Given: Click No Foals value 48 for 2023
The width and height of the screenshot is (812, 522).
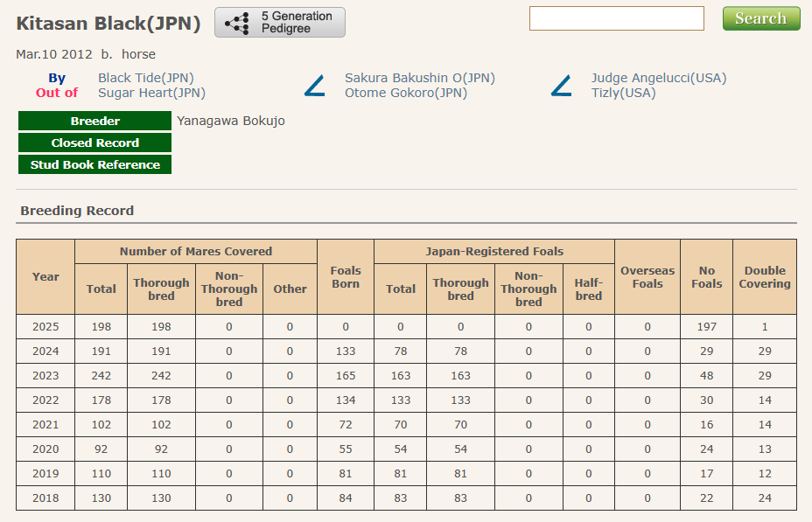Looking at the screenshot, I should pyautogui.click(x=706, y=376).
